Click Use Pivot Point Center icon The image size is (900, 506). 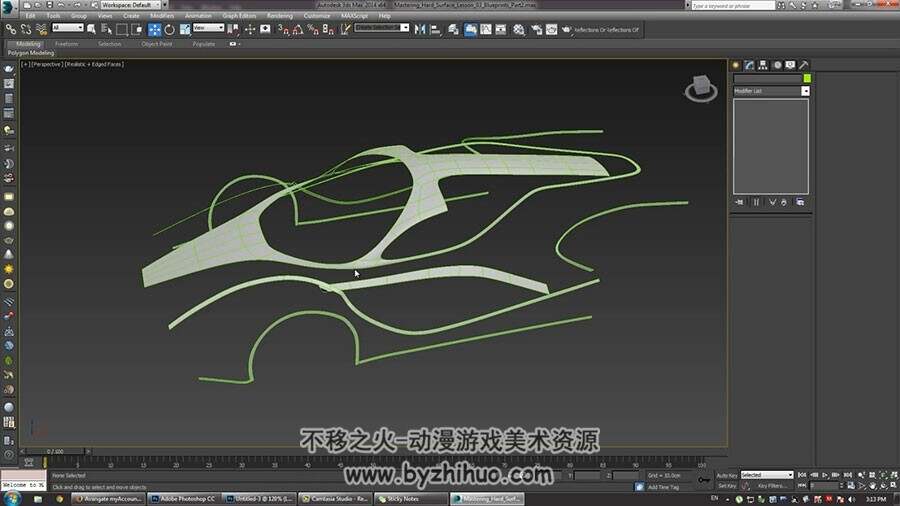233,29
